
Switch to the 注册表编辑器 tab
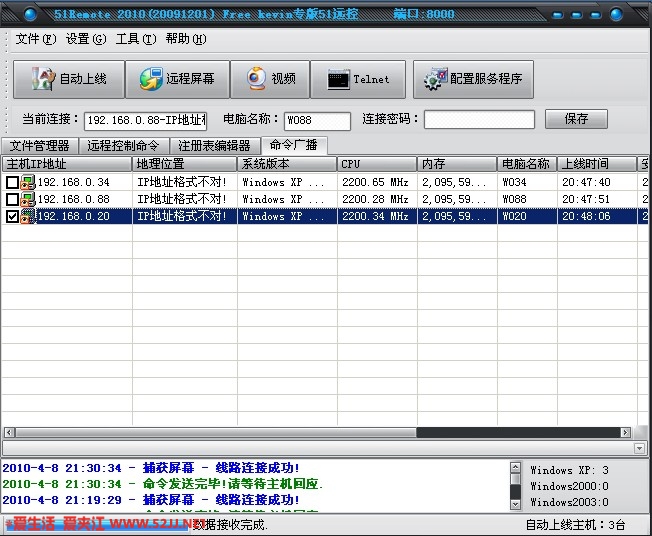(214, 146)
